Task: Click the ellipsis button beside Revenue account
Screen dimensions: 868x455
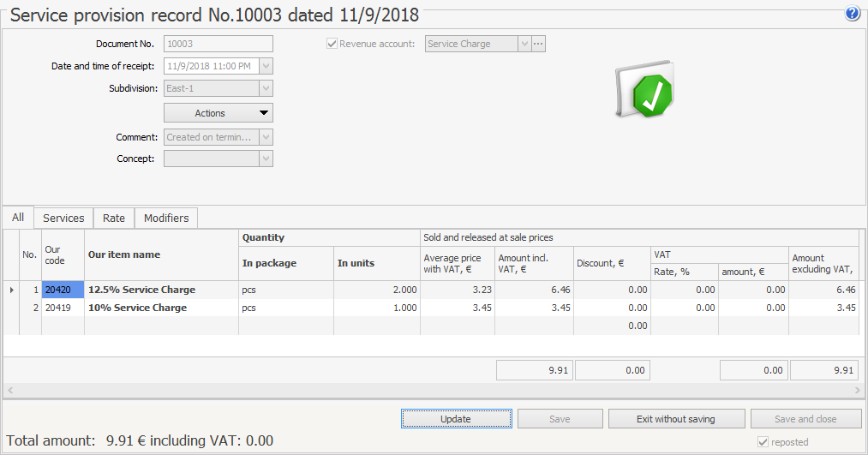Action: 538,44
